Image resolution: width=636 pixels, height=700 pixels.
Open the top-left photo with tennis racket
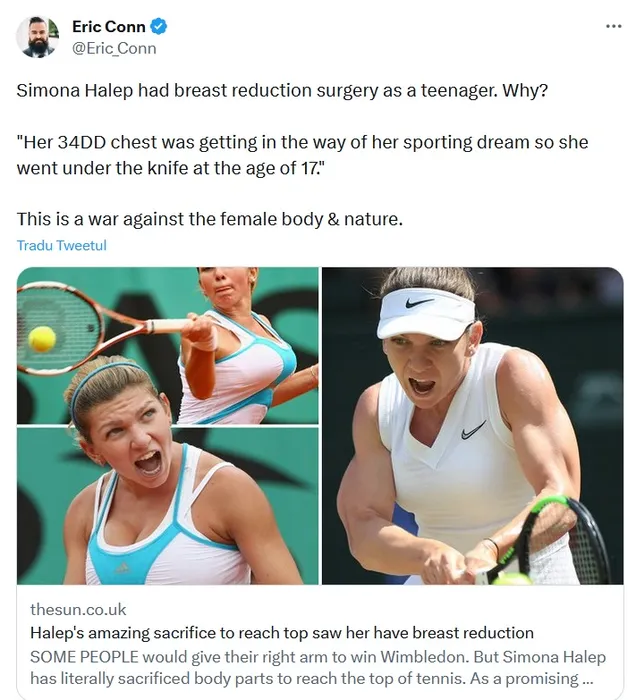168,346
